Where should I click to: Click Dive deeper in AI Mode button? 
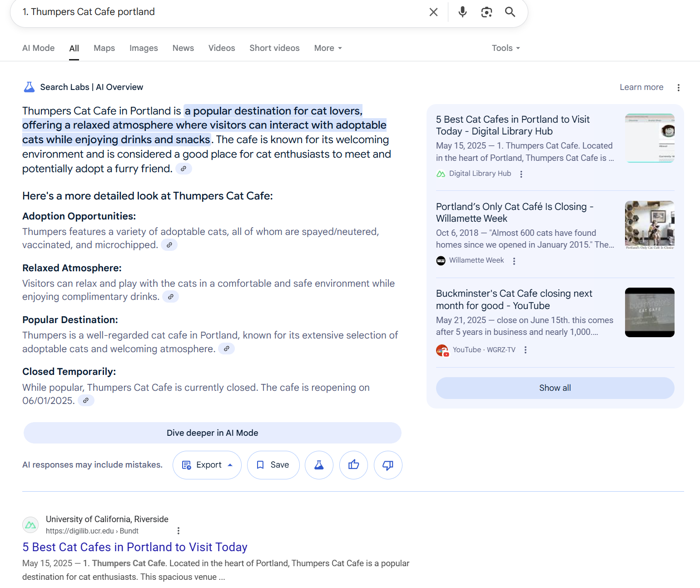[213, 433]
